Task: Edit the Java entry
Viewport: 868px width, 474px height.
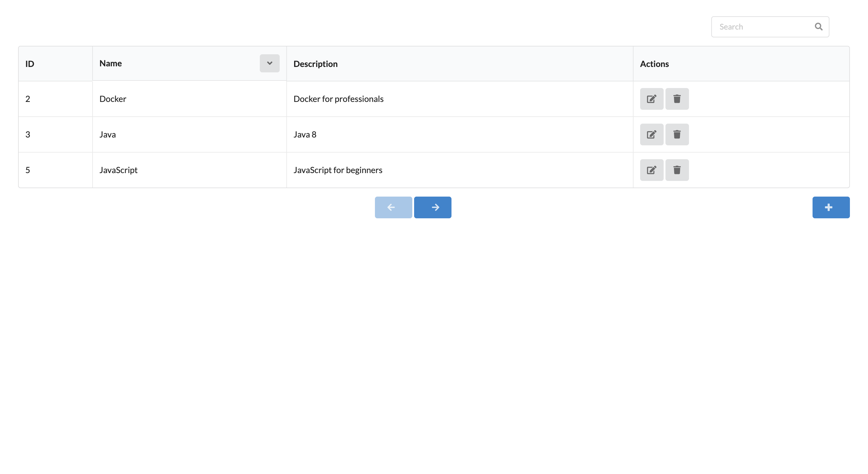Action: point(651,134)
